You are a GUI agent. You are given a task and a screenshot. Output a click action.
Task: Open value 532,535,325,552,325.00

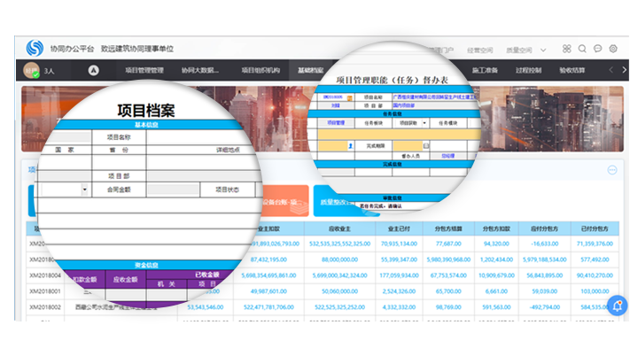pyautogui.click(x=339, y=244)
